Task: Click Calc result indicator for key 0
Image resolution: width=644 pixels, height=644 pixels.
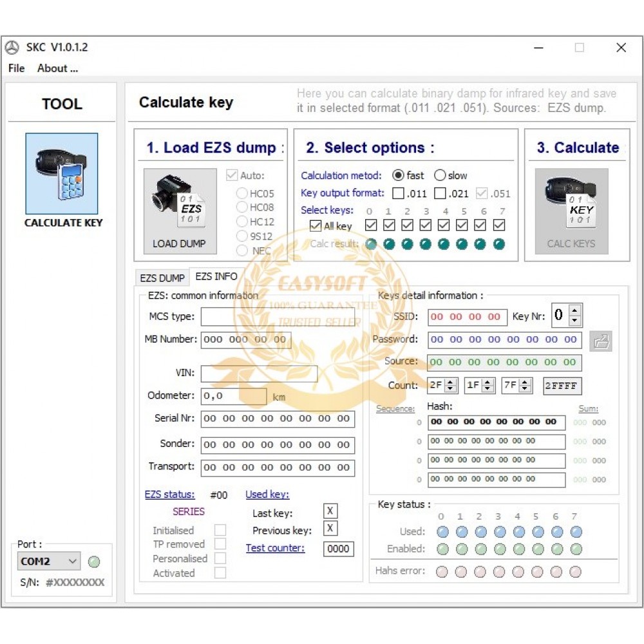Action: coord(371,244)
